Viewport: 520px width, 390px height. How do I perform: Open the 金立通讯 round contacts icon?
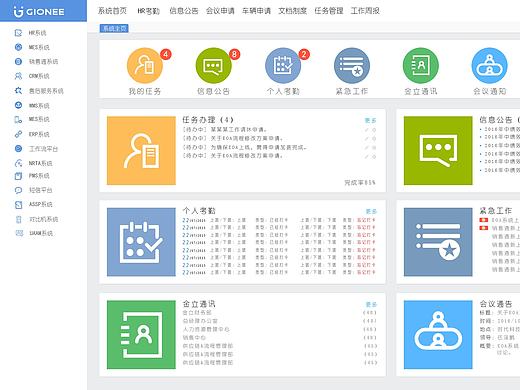[x=421, y=65]
